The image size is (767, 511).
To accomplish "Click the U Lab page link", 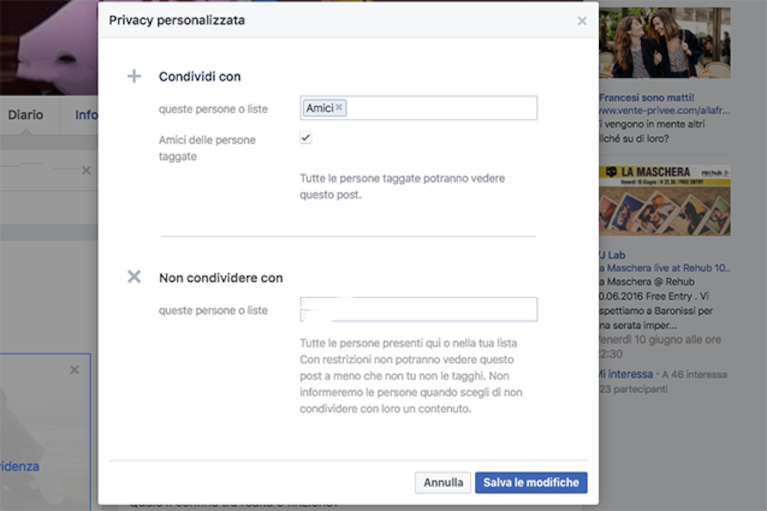I will point(612,255).
